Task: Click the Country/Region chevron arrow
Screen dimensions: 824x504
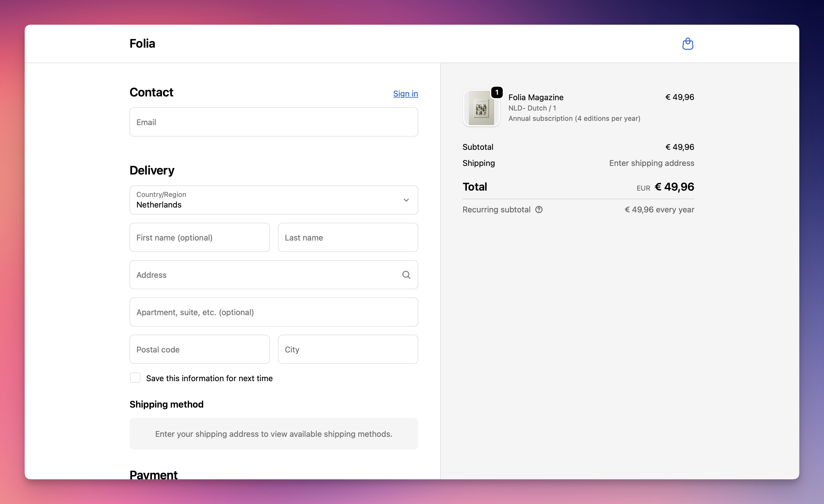Action: tap(406, 200)
